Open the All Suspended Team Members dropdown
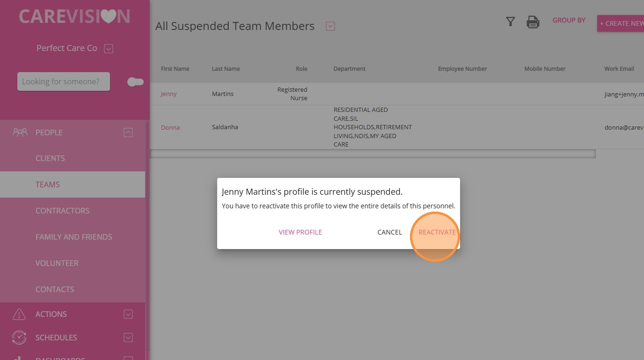This screenshot has height=360, width=644. [330, 27]
